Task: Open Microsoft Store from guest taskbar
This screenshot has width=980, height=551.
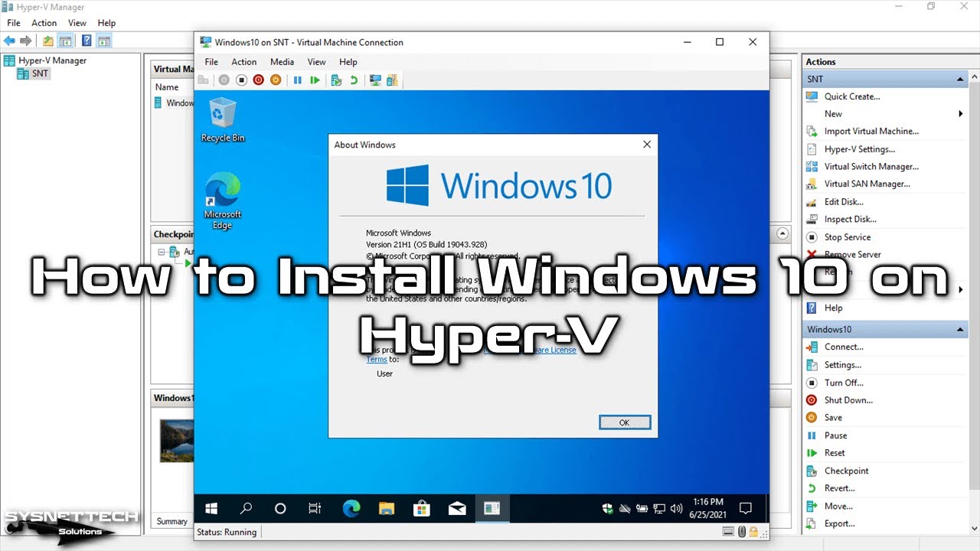Action: point(422,508)
